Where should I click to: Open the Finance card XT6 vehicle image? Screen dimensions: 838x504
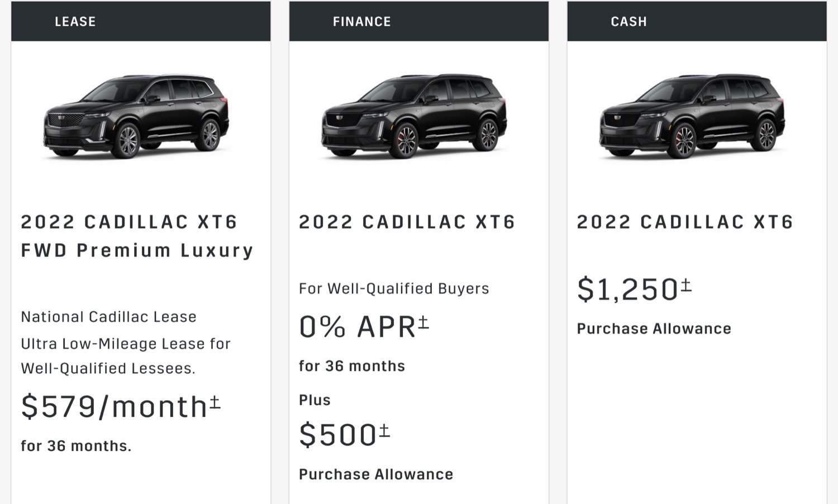414,116
